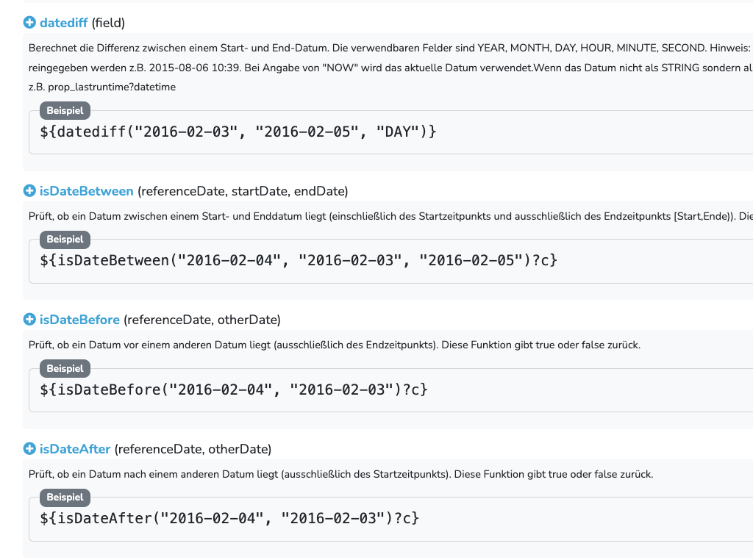Click the isDateBefore description starting with Prüft
The image size is (753, 560).
335,345
